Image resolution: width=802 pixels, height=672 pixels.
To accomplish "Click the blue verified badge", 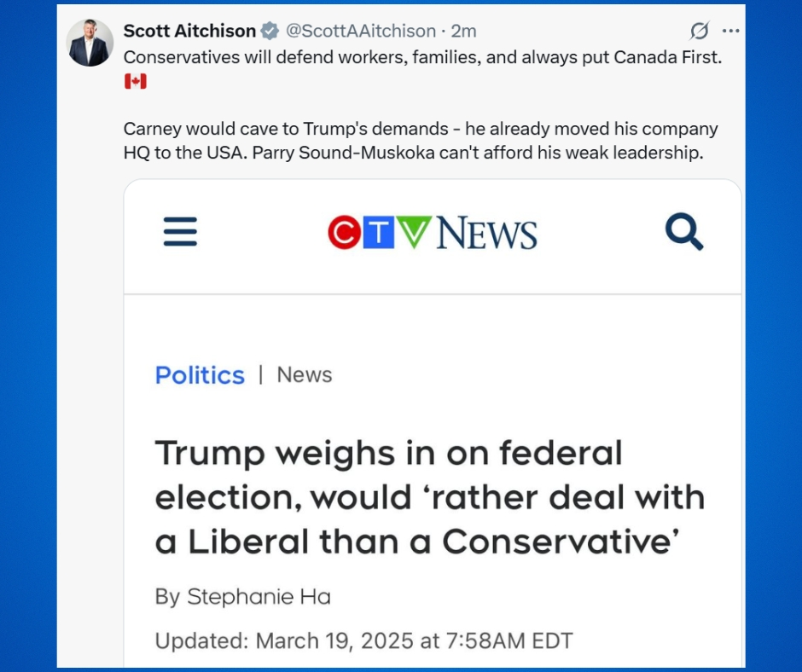I will [270, 32].
